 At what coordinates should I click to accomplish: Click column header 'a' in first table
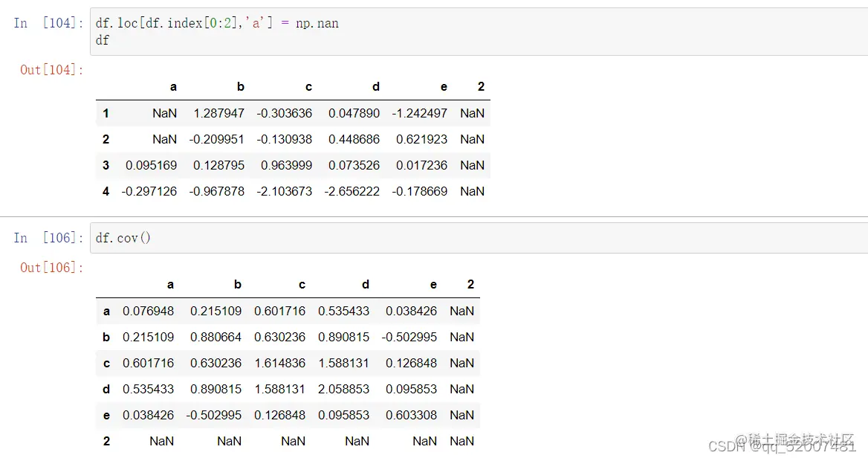click(x=173, y=87)
